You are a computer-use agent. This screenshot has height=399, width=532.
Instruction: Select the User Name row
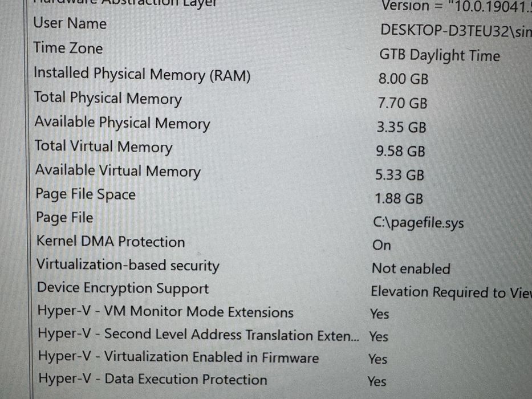[x=70, y=24]
